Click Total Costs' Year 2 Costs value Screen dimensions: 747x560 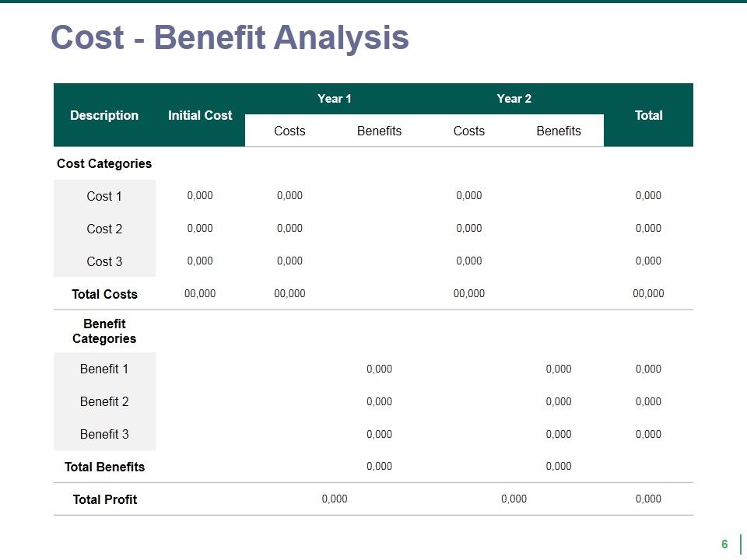pyautogui.click(x=468, y=293)
